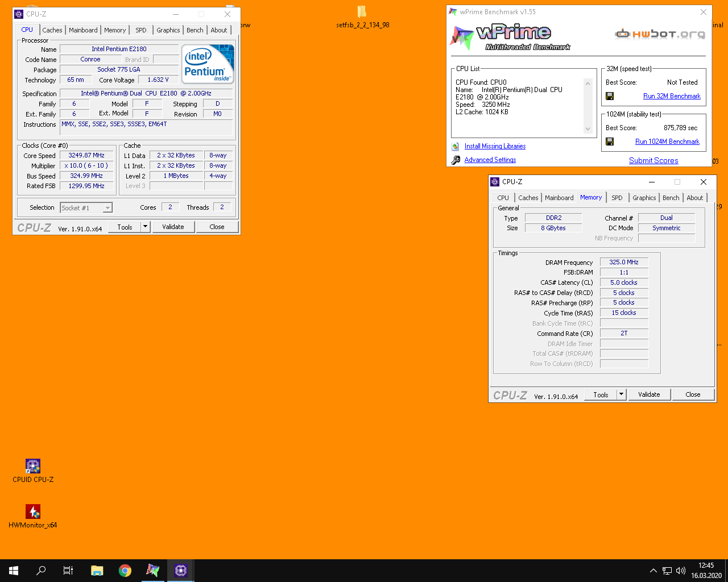The image size is (728, 582).
Task: Open Tools dropdown arrow in Memory window
Action: tap(622, 394)
